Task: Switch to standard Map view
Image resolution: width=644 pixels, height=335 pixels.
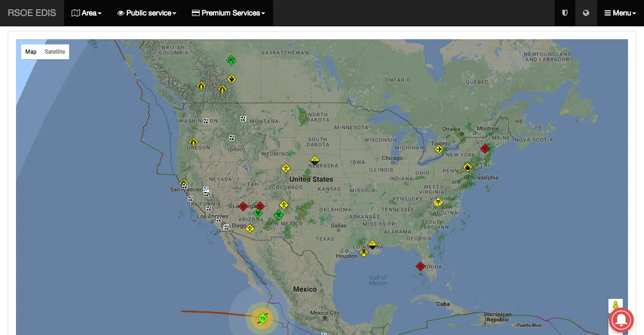Action: click(31, 52)
